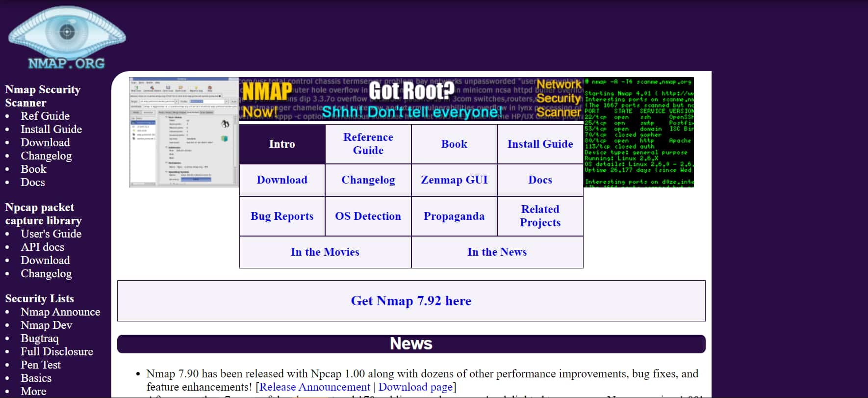Click the 'Got Root?' Nmap banner
The width and height of the screenshot is (868, 398).
click(411, 100)
